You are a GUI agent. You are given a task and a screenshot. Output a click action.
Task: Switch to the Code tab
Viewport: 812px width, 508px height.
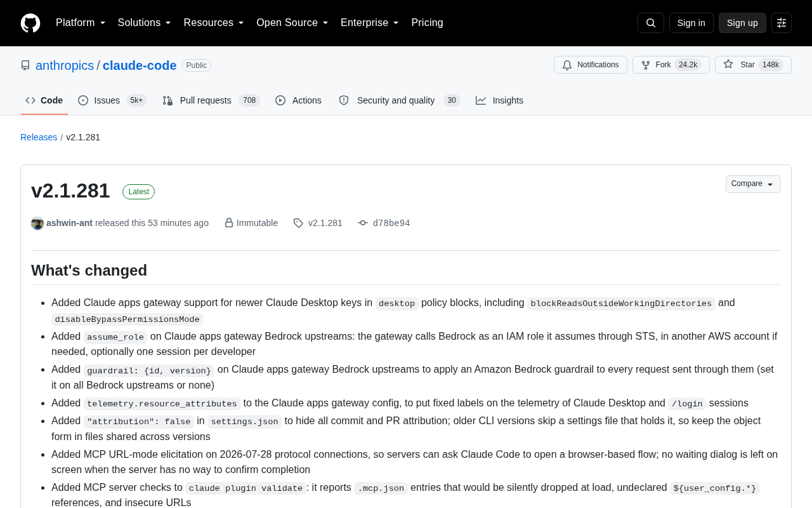(x=44, y=100)
